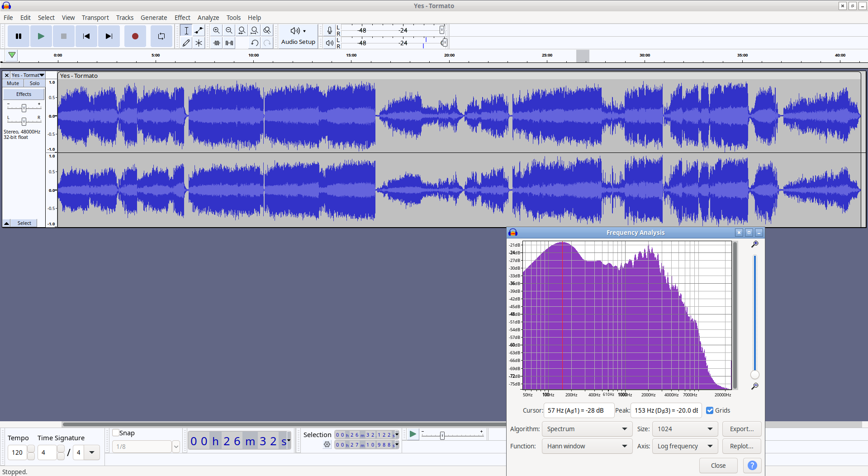The image size is (868, 476).
Task: Click the Silence audio selection icon
Action: [229, 43]
